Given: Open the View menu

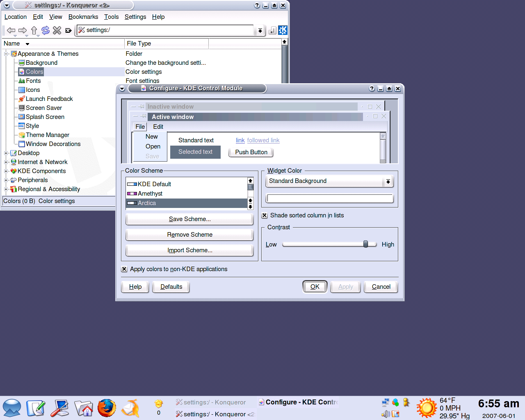Looking at the screenshot, I should pyautogui.click(x=56, y=17).
